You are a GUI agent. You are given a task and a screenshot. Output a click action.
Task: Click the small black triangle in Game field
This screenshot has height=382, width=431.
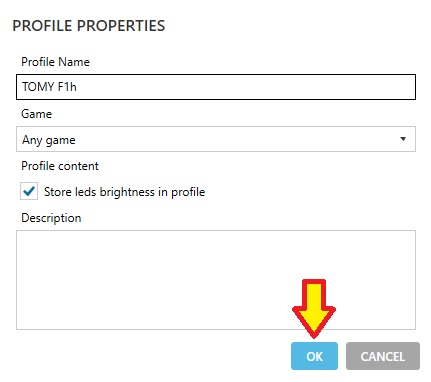click(x=403, y=139)
